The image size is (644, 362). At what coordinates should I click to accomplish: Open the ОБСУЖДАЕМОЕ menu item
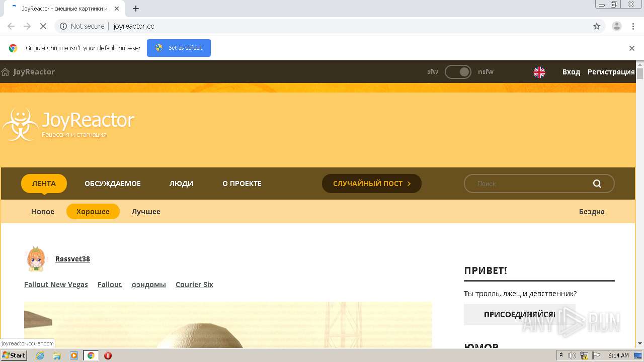tap(113, 184)
